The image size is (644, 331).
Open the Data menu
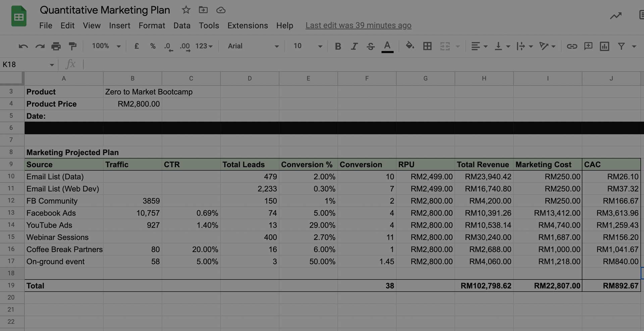(182, 25)
